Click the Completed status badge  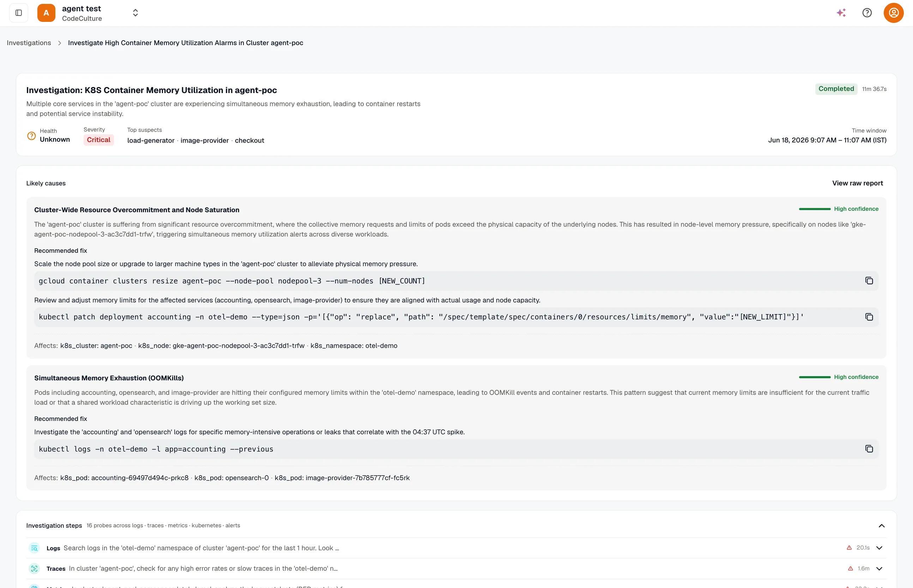(x=836, y=89)
